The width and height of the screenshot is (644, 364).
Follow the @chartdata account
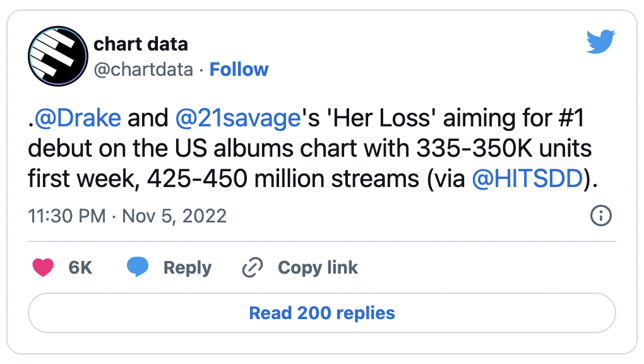239,69
